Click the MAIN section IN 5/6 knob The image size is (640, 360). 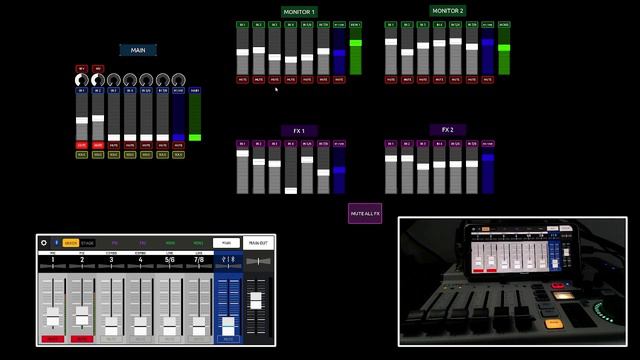tap(146, 80)
